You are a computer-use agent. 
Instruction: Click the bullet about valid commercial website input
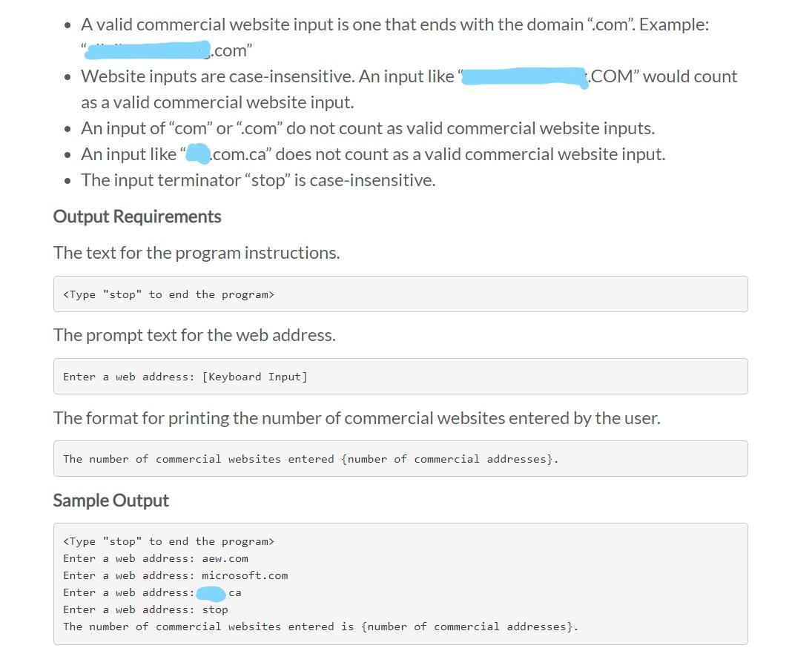tap(395, 24)
